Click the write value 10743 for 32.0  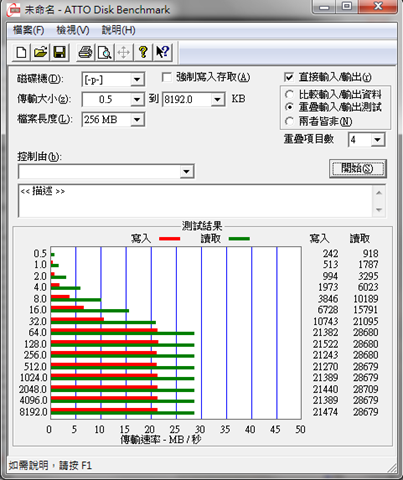pyautogui.click(x=325, y=321)
